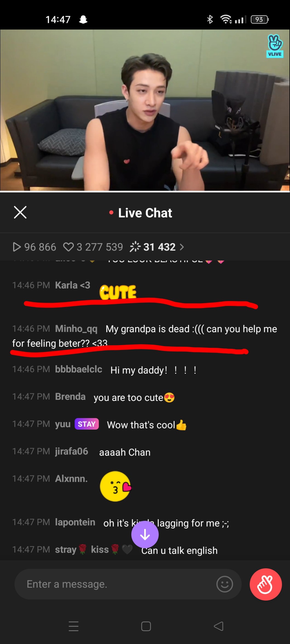Screen dimensions: 290x644
Task: Select username jirafa06 in chat
Action: click(72, 451)
